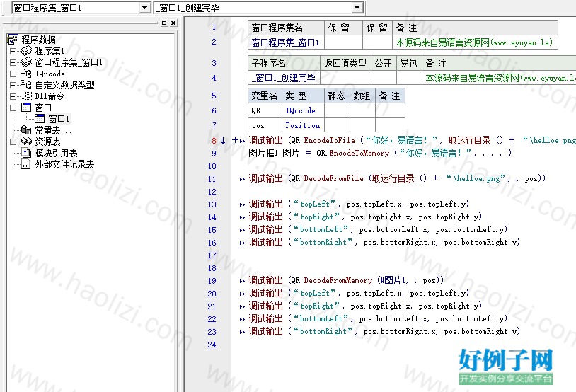Expand the 自定义数据类型 tree node
Image resolution: width=576 pixels, height=392 pixels.
[13, 85]
